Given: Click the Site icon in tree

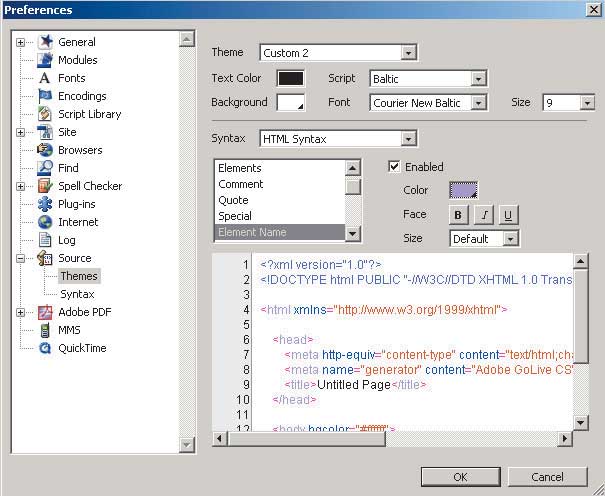Looking at the screenshot, I should click(x=45, y=132).
